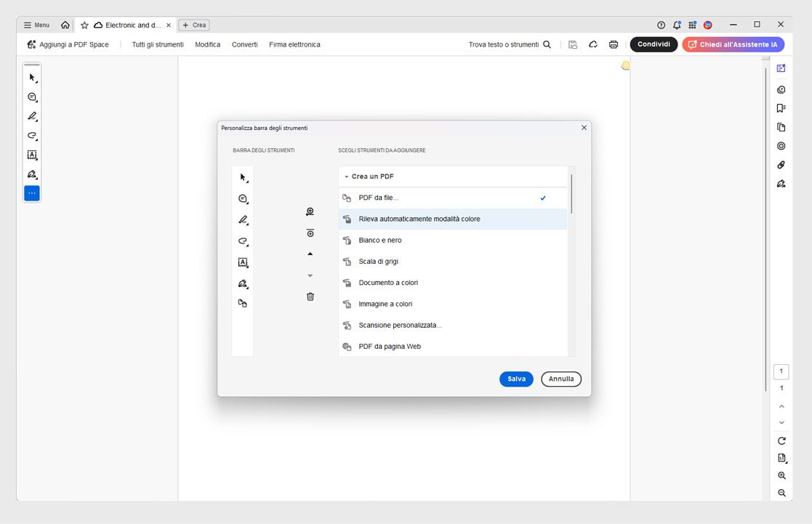Open the Menu hamburger dropdown

coord(36,24)
